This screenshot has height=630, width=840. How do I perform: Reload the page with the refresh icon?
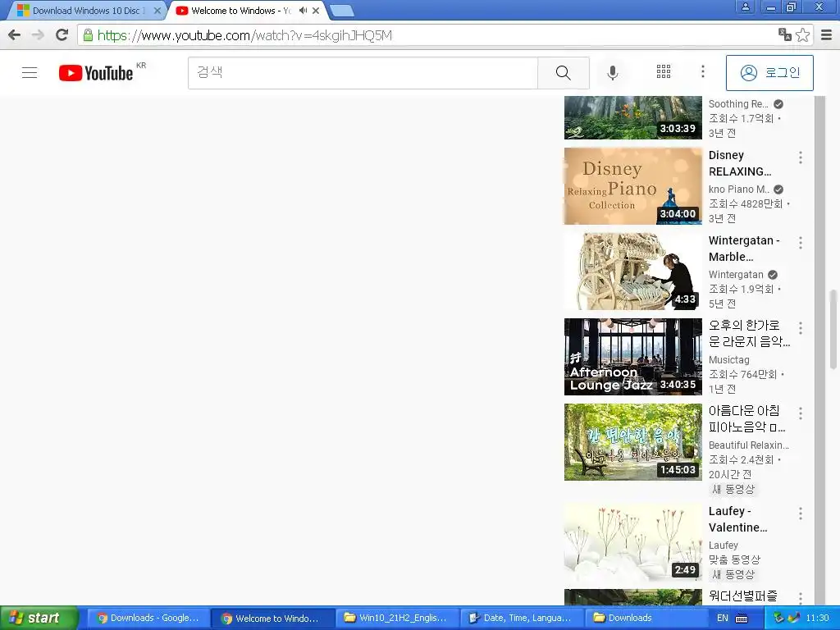[x=62, y=35]
